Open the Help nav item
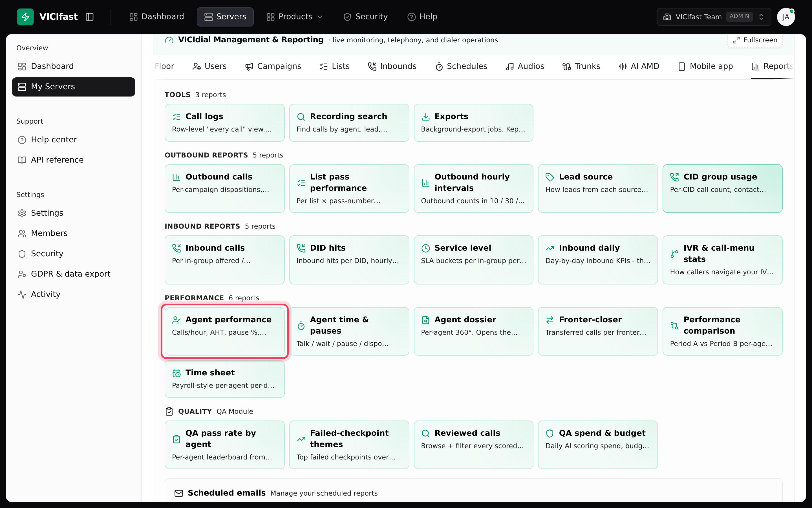Viewport: 812px width, 508px height. point(422,17)
